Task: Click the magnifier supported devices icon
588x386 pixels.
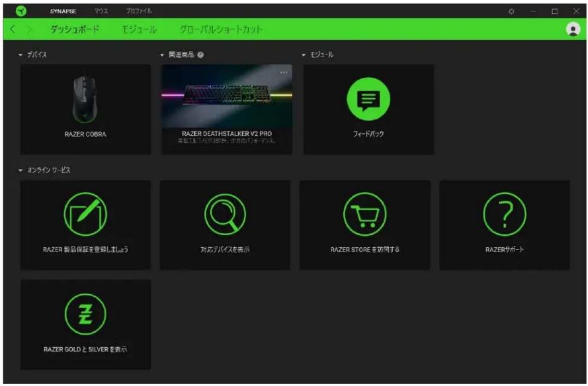Action: click(x=225, y=214)
